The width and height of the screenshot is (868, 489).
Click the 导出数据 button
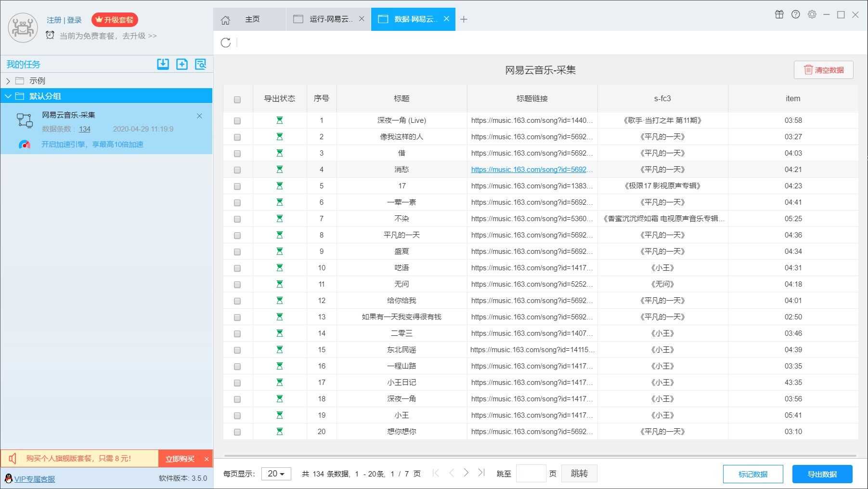(x=822, y=474)
